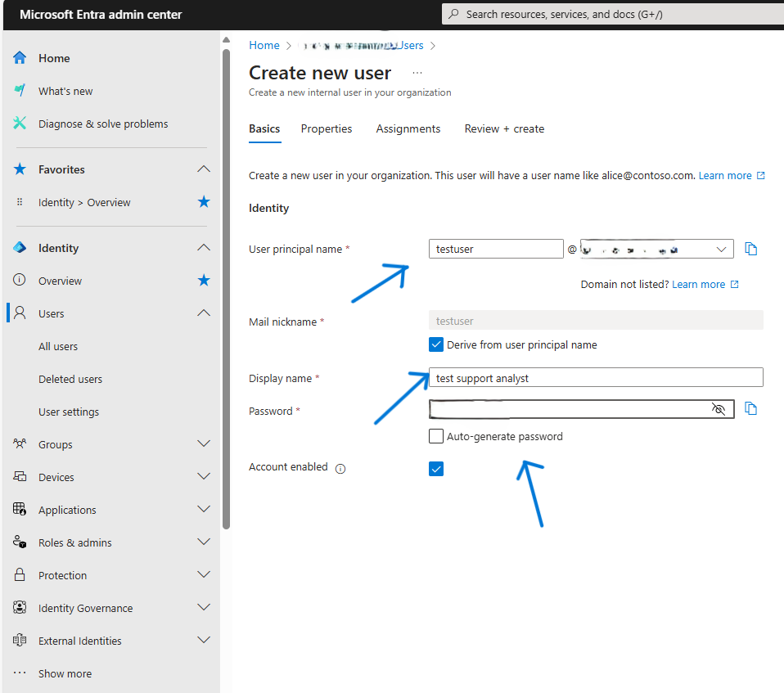Open Diagnose & solve problems via the wrench icon
This screenshot has height=693, width=784.
[x=18, y=123]
